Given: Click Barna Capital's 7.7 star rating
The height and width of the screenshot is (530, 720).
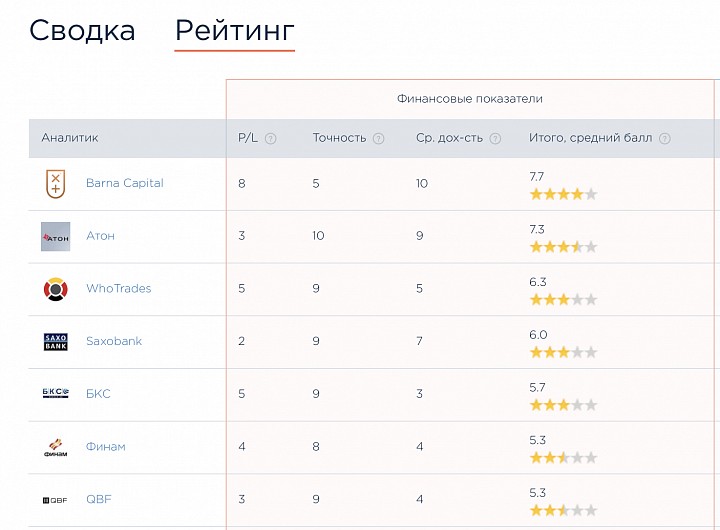Looking at the screenshot, I should [x=563, y=194].
